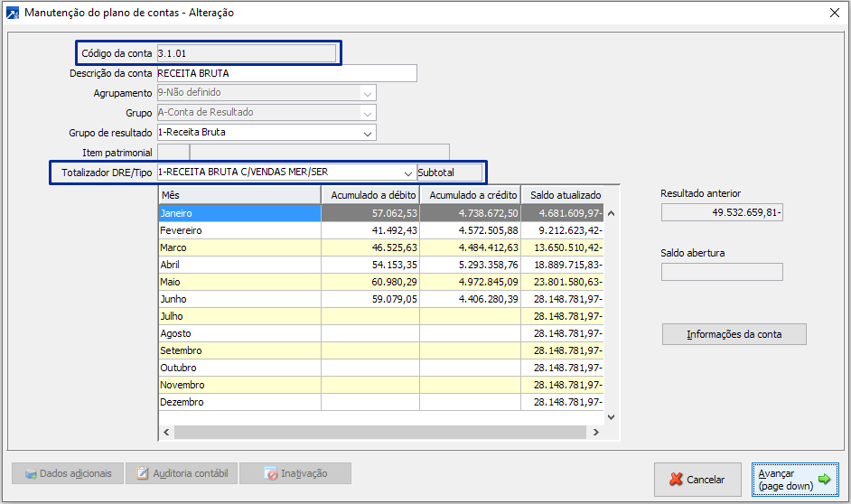
Task: Expand the Agrupamento dropdown
Action: click(367, 93)
